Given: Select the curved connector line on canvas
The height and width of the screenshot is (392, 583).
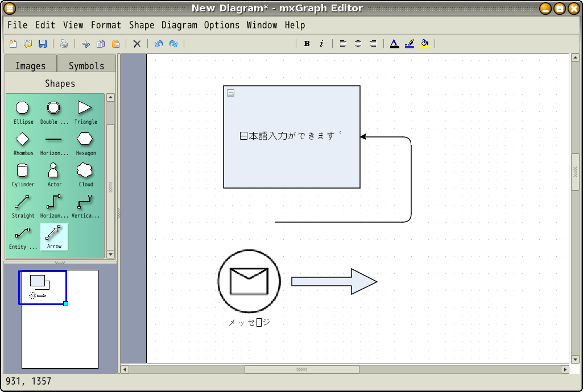Looking at the screenshot, I should [x=411, y=180].
